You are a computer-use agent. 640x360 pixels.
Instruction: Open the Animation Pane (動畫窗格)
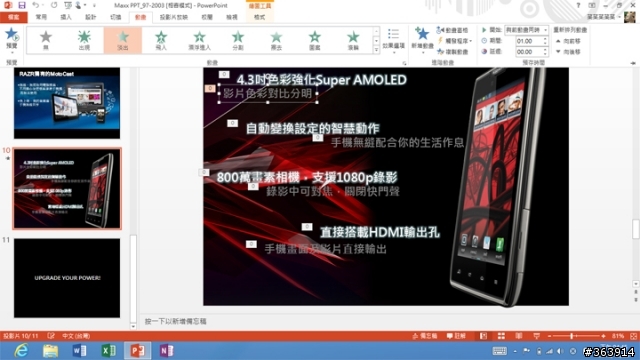point(453,30)
